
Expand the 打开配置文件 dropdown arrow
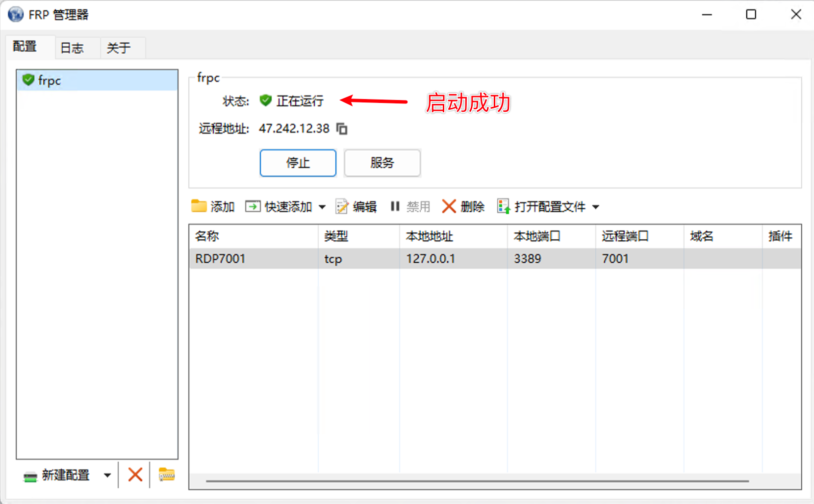tap(596, 207)
